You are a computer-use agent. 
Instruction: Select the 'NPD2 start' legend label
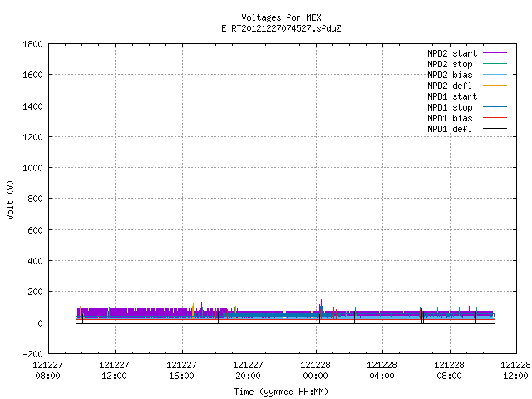[x=452, y=53]
